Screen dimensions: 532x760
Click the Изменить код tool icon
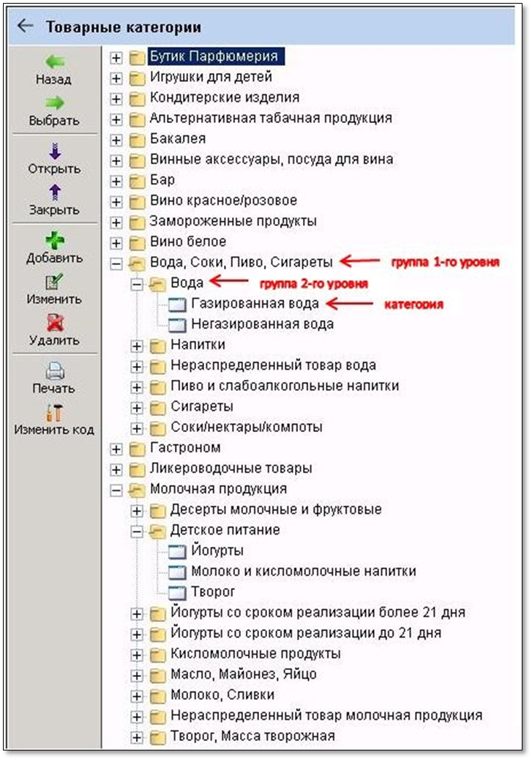(54, 412)
